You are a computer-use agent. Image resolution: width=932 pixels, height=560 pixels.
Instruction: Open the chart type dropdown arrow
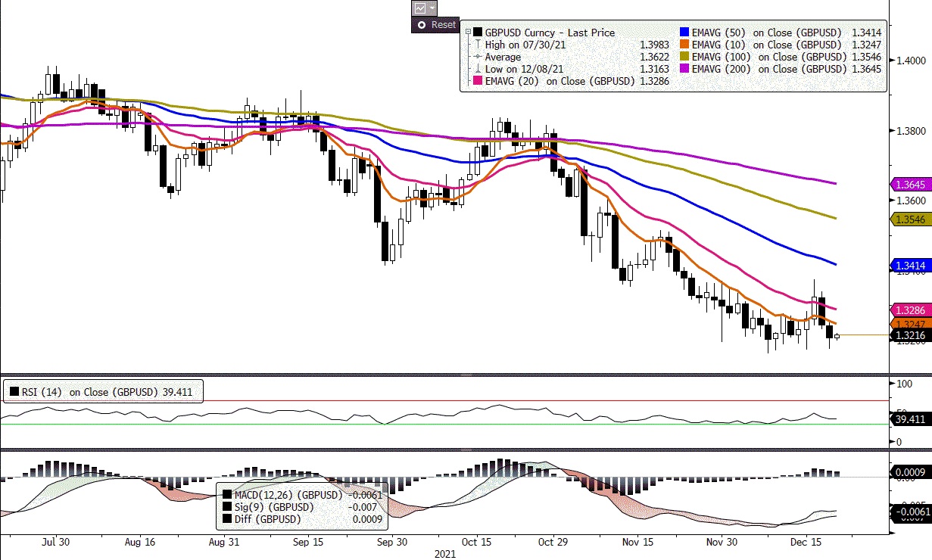(432, 8)
